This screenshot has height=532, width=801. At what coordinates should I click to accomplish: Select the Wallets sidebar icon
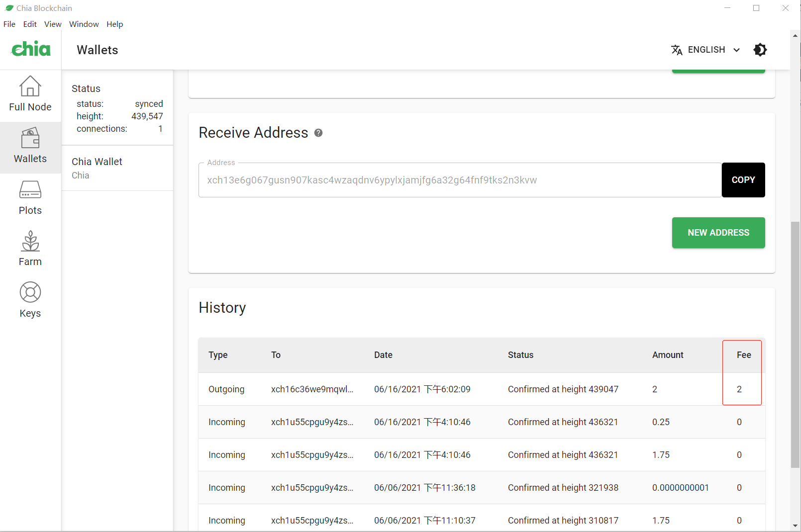30,138
